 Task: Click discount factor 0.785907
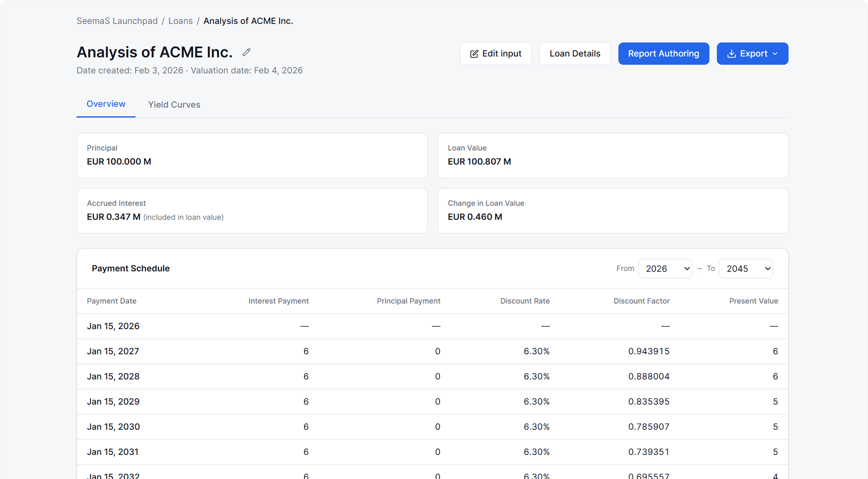tap(649, 427)
